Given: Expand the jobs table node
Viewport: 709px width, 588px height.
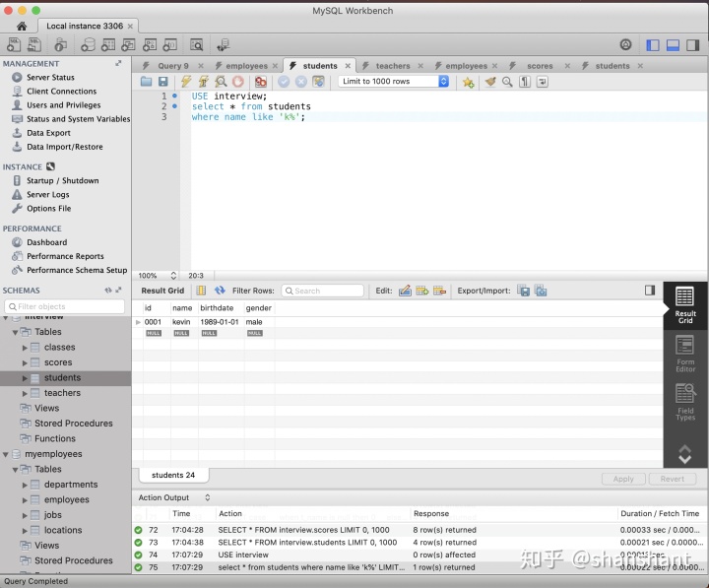Looking at the screenshot, I should (25, 515).
